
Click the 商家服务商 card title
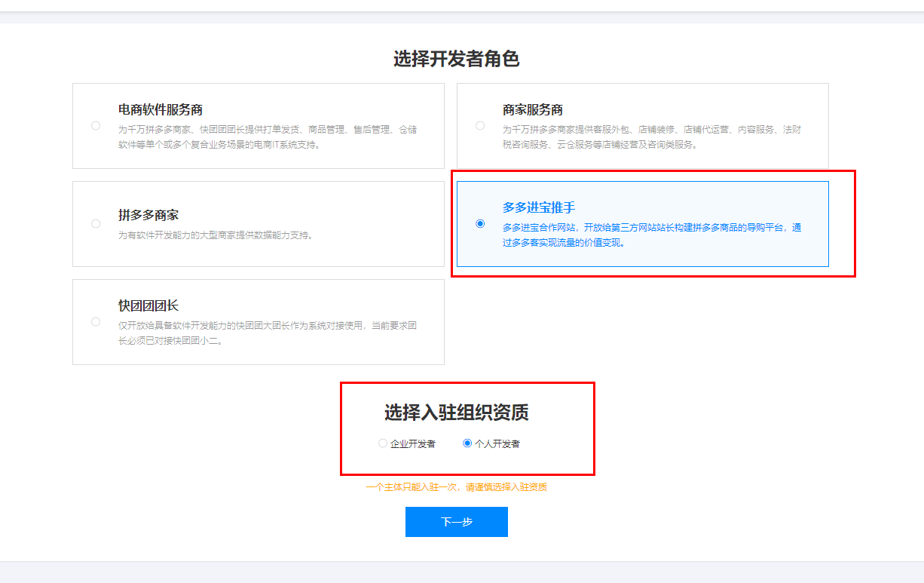click(533, 110)
